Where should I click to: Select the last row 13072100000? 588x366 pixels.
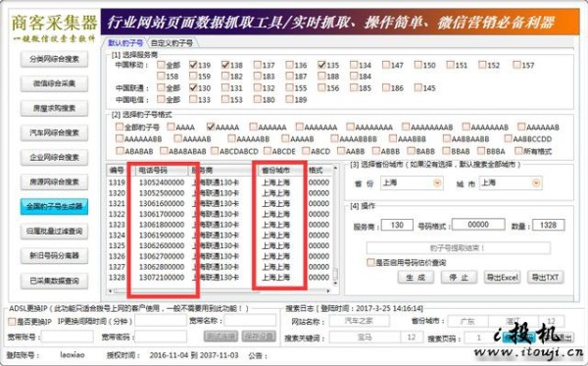(219, 278)
